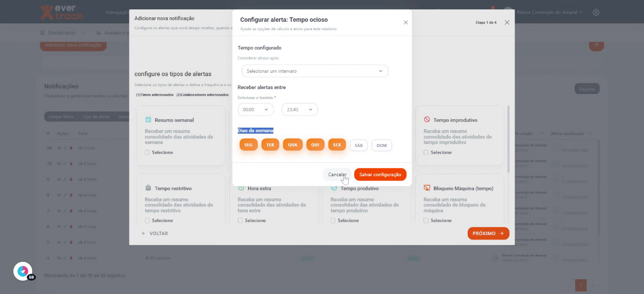Open the Selecionar um intervalo dropdown
644x294 pixels.
[x=315, y=71]
